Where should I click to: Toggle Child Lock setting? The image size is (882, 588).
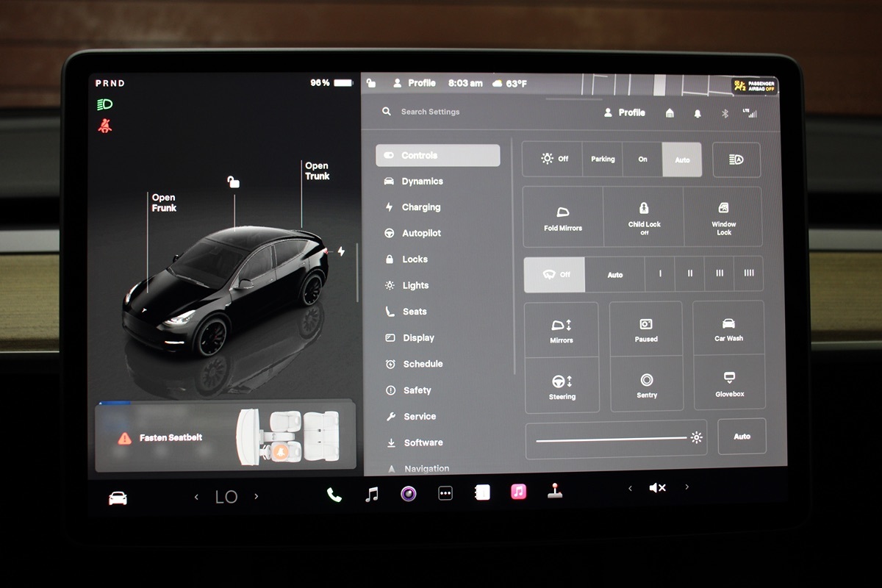(644, 217)
